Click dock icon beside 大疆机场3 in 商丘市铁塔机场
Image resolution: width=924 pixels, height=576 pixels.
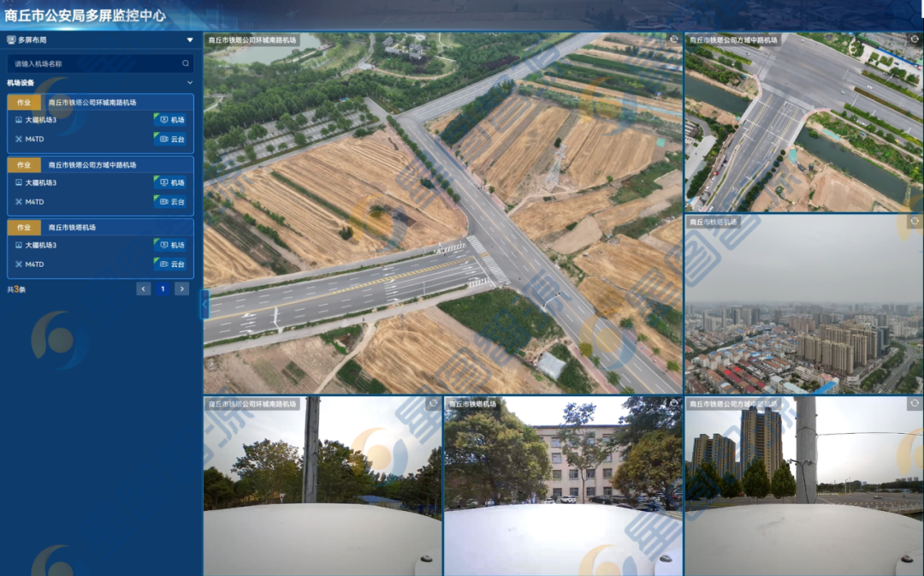(x=18, y=245)
